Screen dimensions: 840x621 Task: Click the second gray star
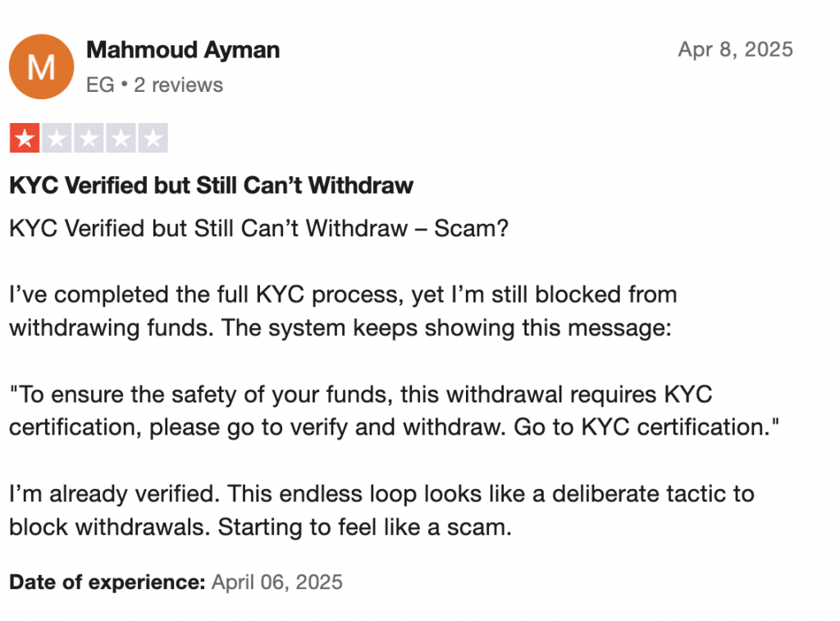pos(57,139)
